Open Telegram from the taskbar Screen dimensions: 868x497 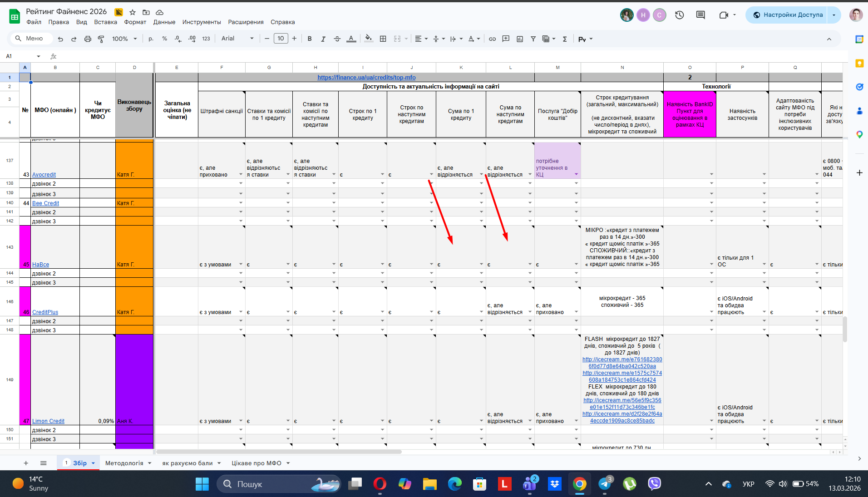click(x=605, y=484)
